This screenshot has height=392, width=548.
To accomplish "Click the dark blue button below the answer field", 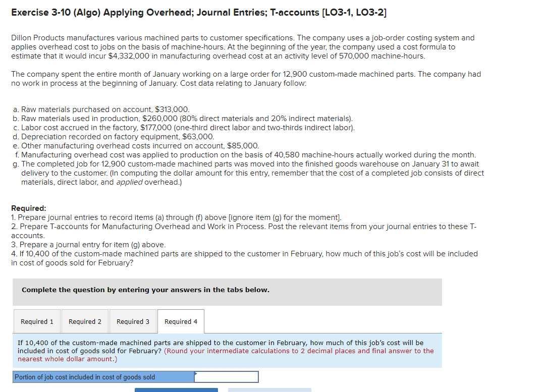I will [x=176, y=390].
